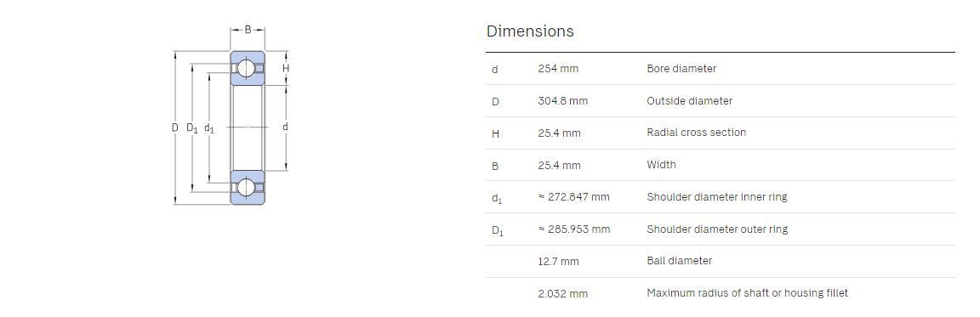Click Shoulder diameter inner ring text
Image resolution: width=980 pixels, height=317 pixels.
pos(717,197)
